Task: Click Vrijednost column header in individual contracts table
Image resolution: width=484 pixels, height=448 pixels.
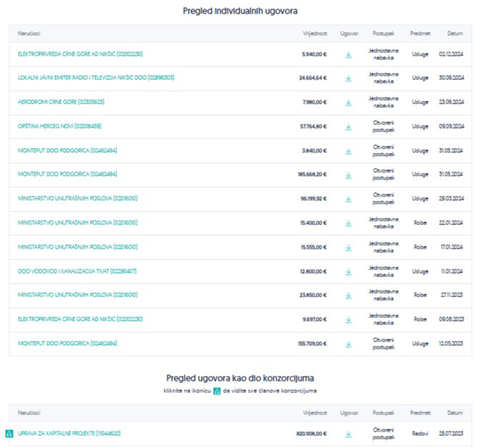Action: [x=315, y=34]
